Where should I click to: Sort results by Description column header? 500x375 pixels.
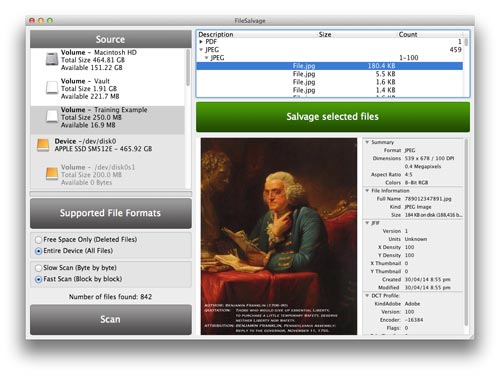(x=216, y=34)
